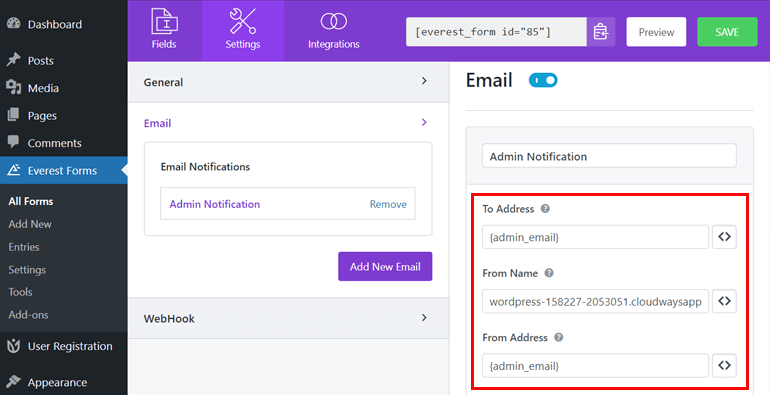Remove the Admin Notification email
The width and height of the screenshot is (770, 395).
tap(388, 204)
